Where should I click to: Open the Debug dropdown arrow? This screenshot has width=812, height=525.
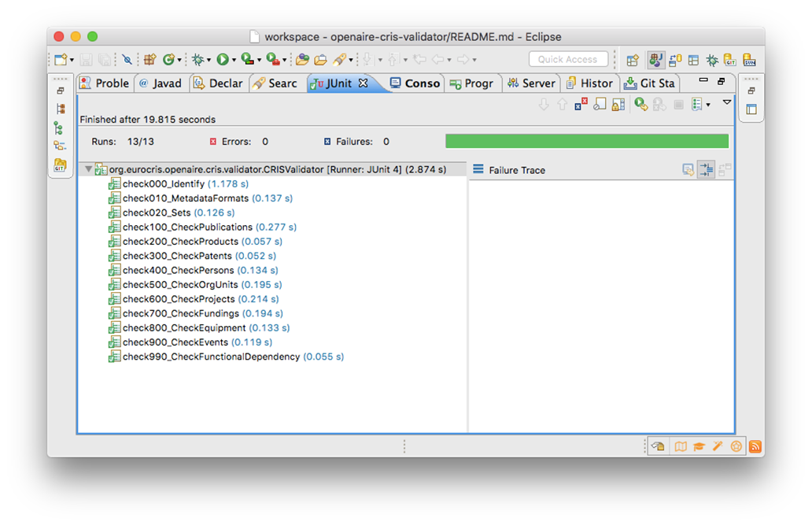coord(209,60)
